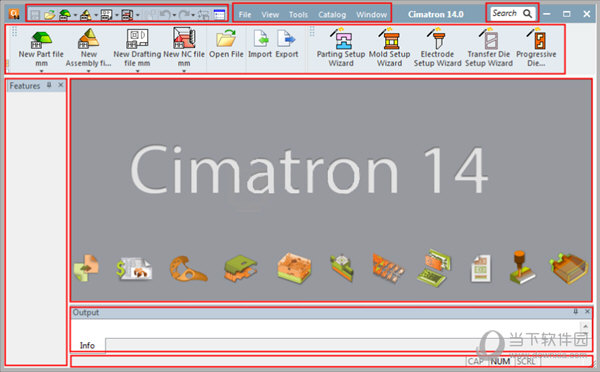Click the Export button in the ribbon
Viewport: 600px width, 372px height.
pyautogui.click(x=287, y=44)
